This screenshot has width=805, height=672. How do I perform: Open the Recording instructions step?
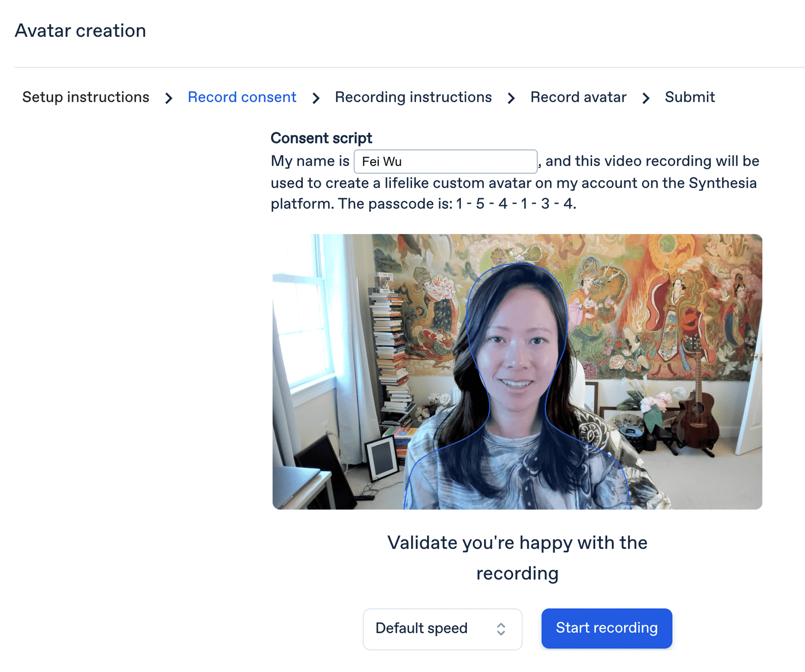(413, 97)
